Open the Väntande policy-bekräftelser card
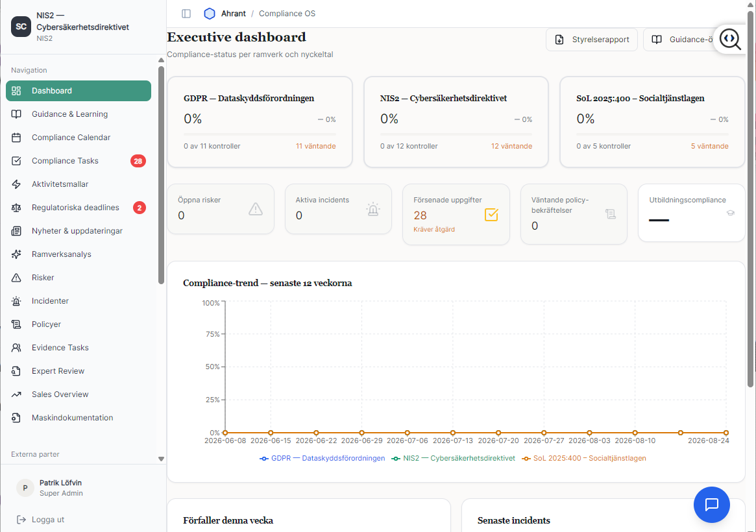 click(574, 215)
